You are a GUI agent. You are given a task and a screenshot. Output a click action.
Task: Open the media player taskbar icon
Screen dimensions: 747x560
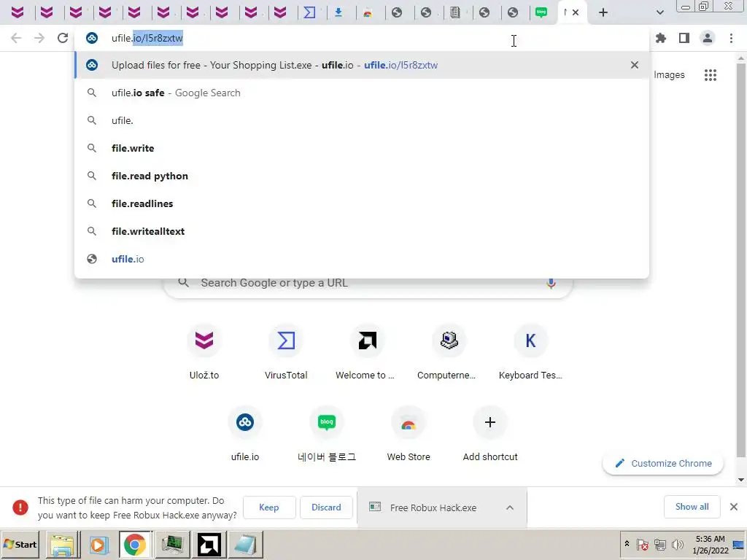[99, 544]
